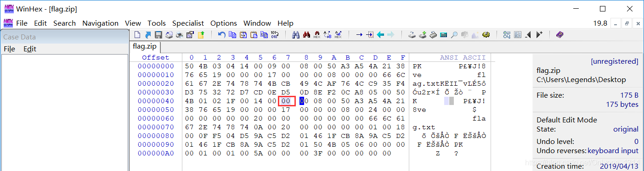Click the printer icon in the toolbar

point(179,34)
